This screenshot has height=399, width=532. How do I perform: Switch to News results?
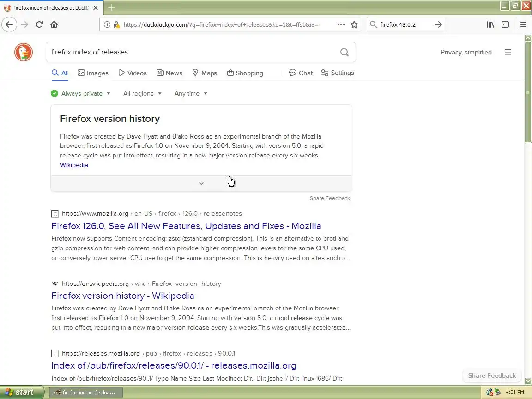169,73
